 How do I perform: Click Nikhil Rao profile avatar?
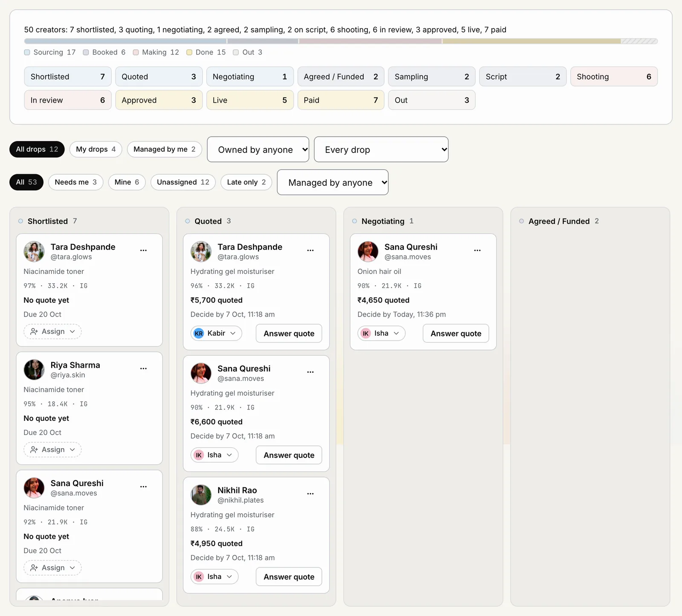pyautogui.click(x=201, y=495)
